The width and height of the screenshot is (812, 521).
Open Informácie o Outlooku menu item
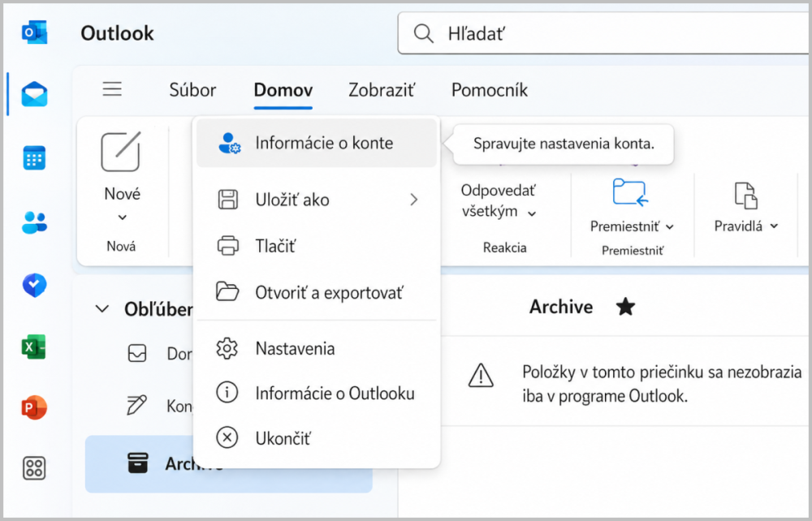coord(317,394)
